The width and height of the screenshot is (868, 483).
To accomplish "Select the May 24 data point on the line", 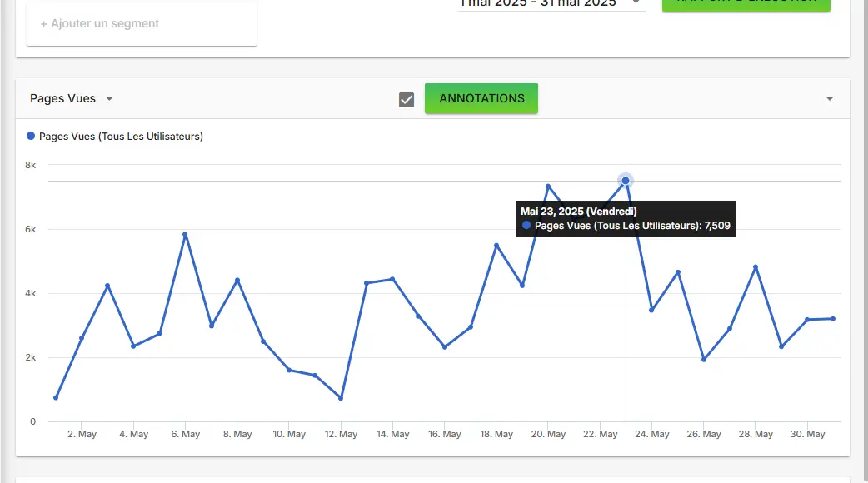I will [x=651, y=311].
